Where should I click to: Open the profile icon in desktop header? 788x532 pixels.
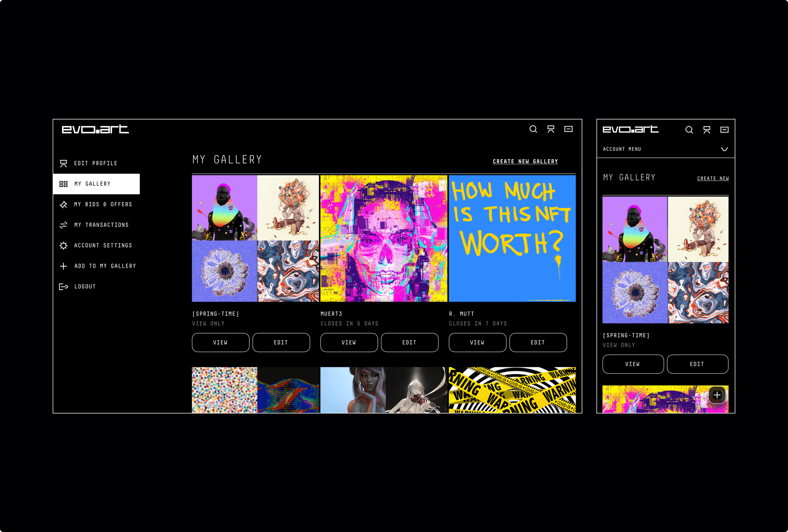551,129
